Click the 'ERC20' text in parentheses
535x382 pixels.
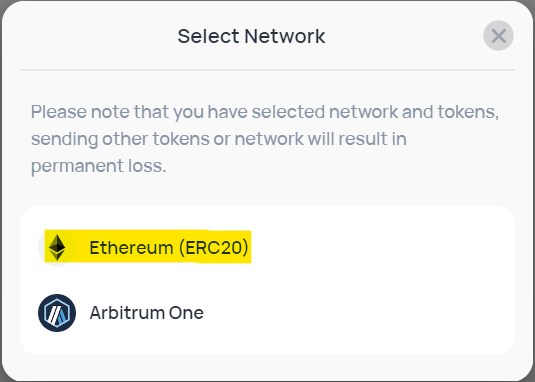click(x=213, y=248)
